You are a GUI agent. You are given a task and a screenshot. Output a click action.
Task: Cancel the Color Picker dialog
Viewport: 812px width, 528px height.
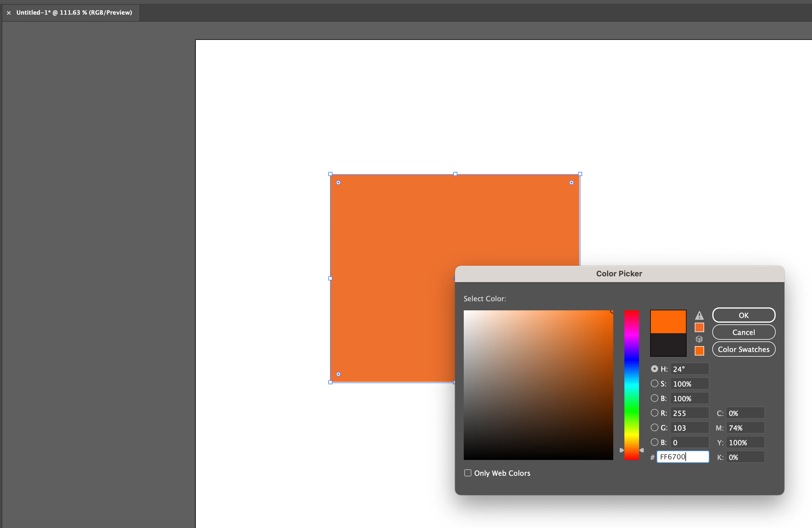click(x=743, y=332)
